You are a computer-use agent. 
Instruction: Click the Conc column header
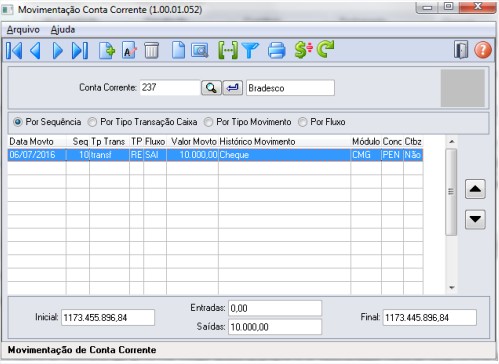click(x=392, y=142)
